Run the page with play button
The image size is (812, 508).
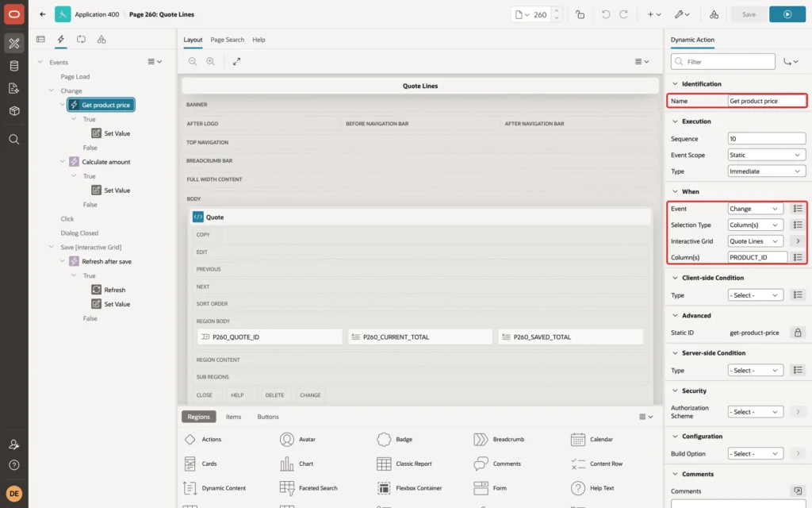click(787, 14)
